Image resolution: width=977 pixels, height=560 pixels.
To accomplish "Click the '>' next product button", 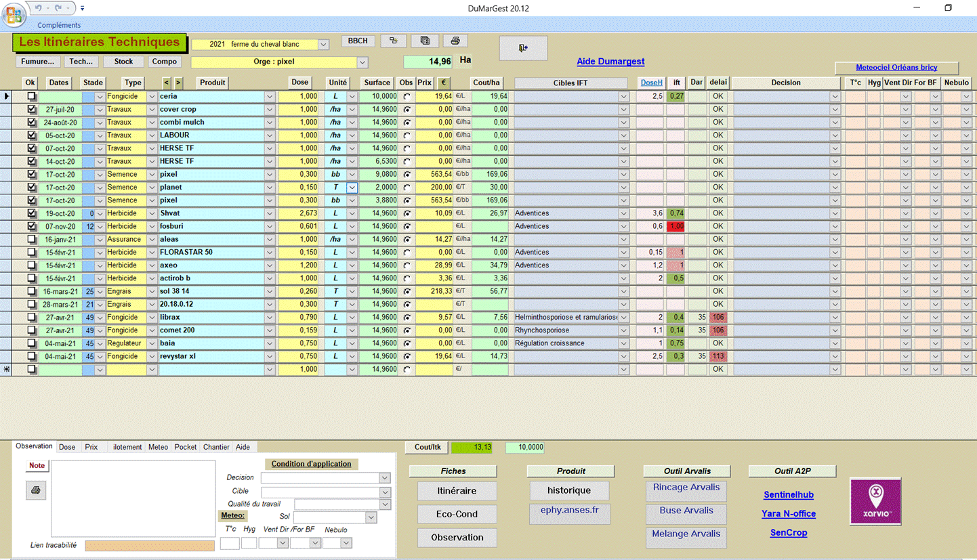I will pyautogui.click(x=178, y=83).
